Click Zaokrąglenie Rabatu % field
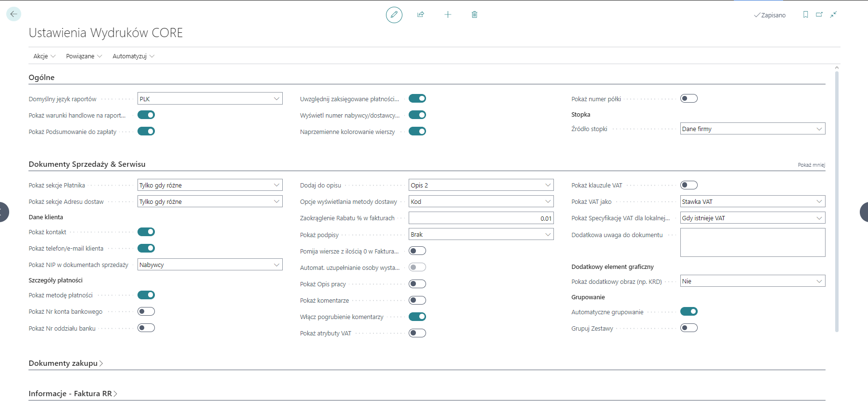Screen dimensions: 868x414 (x=481, y=218)
